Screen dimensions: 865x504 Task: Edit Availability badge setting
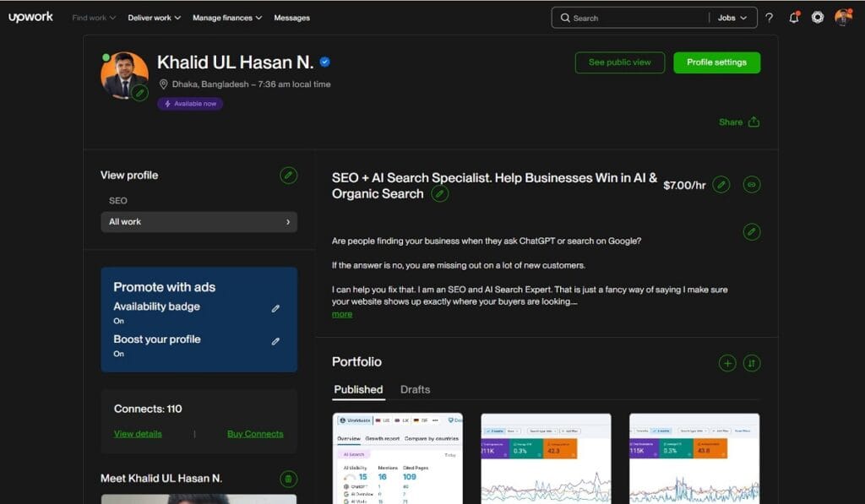coord(275,309)
